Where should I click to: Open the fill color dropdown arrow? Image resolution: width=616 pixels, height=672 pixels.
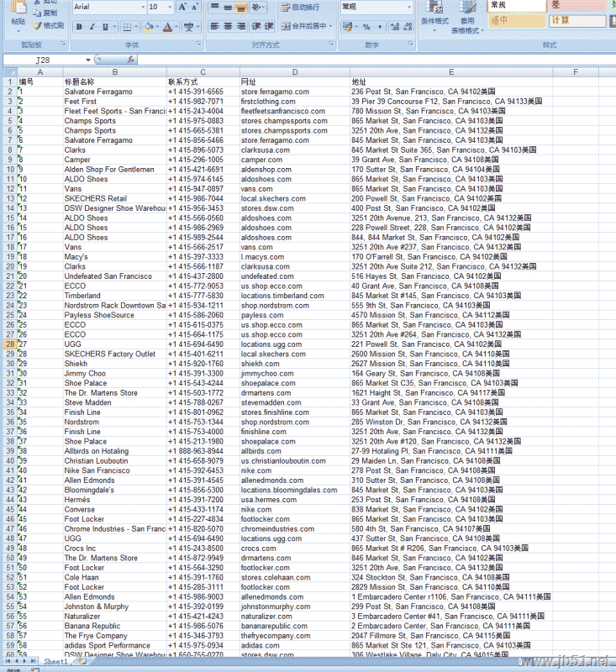pos(157,27)
